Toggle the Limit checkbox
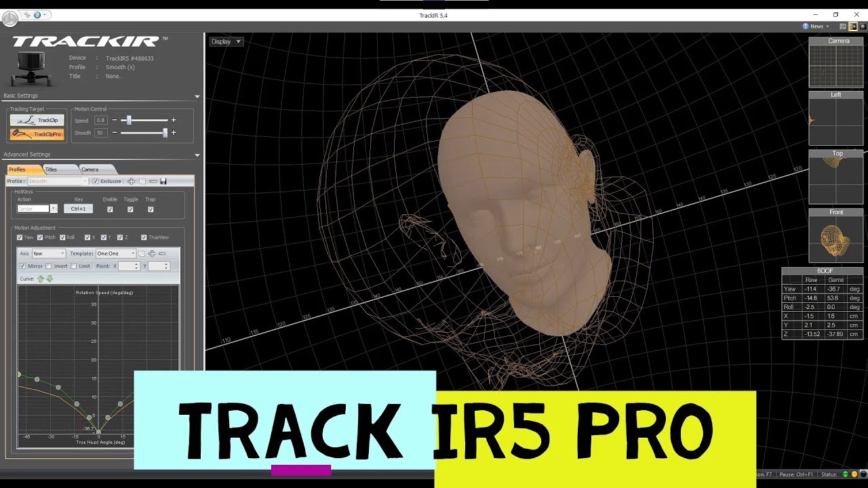Screen dimensions: 868x488 (x=74, y=266)
